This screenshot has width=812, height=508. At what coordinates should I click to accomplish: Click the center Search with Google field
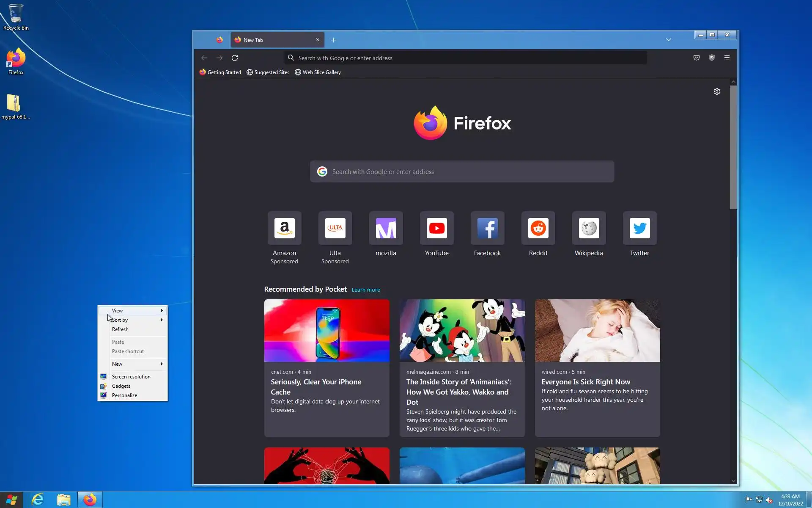pyautogui.click(x=462, y=172)
